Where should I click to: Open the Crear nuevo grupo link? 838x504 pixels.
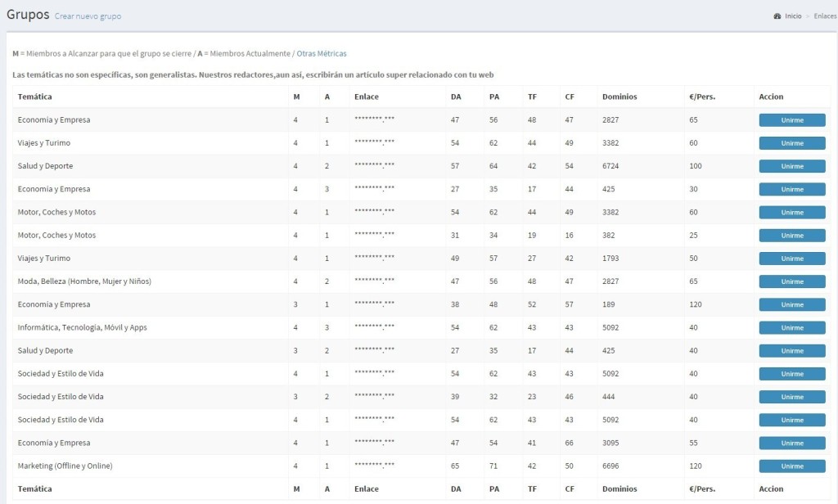pyautogui.click(x=88, y=16)
